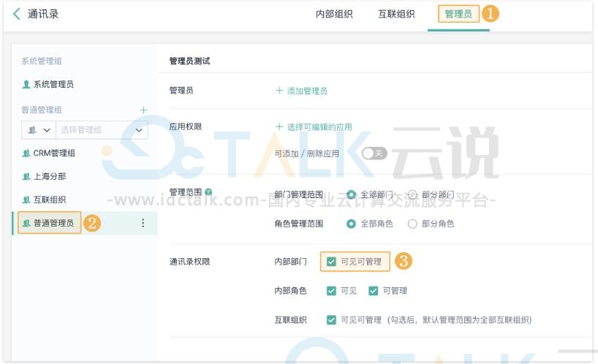Click the 系统管理组 section label
This screenshot has width=598, height=364.
click(x=41, y=61)
